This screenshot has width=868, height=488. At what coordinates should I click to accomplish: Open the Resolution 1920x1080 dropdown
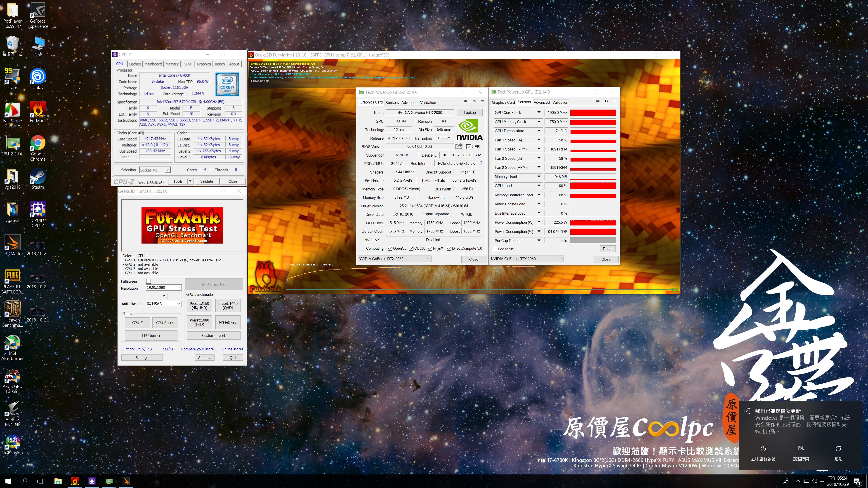[164, 287]
